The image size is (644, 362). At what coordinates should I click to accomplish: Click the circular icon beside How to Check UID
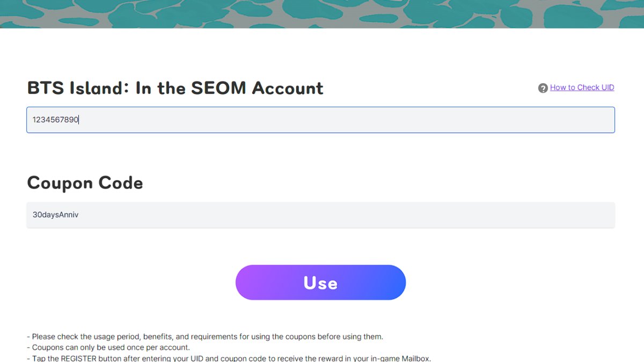[543, 87]
